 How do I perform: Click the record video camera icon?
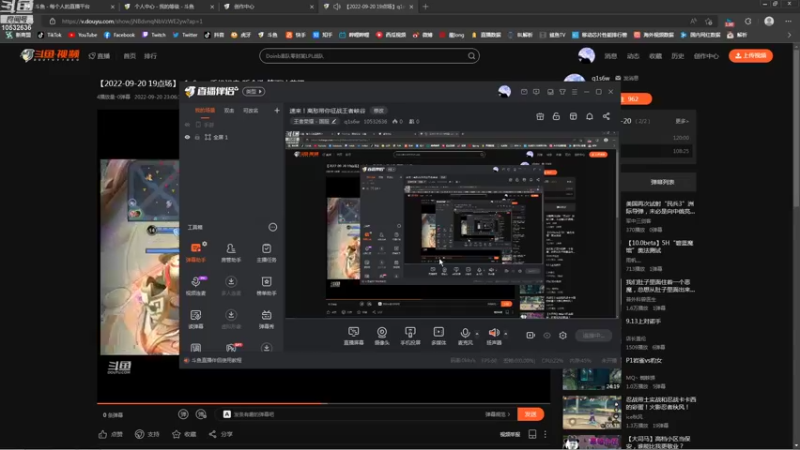pyautogui.click(x=531, y=335)
